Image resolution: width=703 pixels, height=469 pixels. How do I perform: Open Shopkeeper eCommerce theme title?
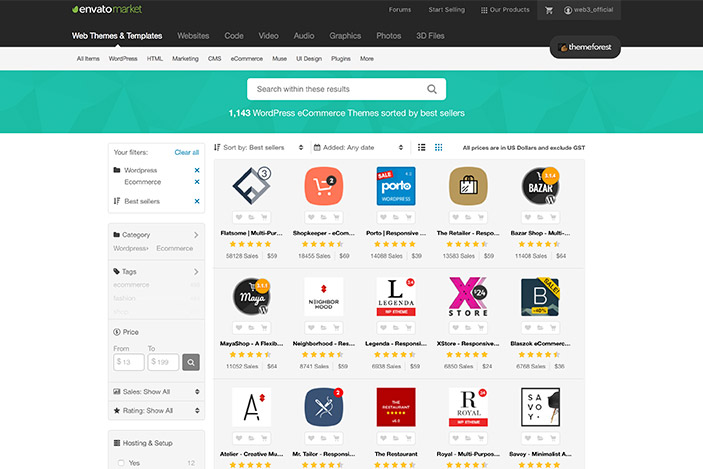(x=324, y=233)
